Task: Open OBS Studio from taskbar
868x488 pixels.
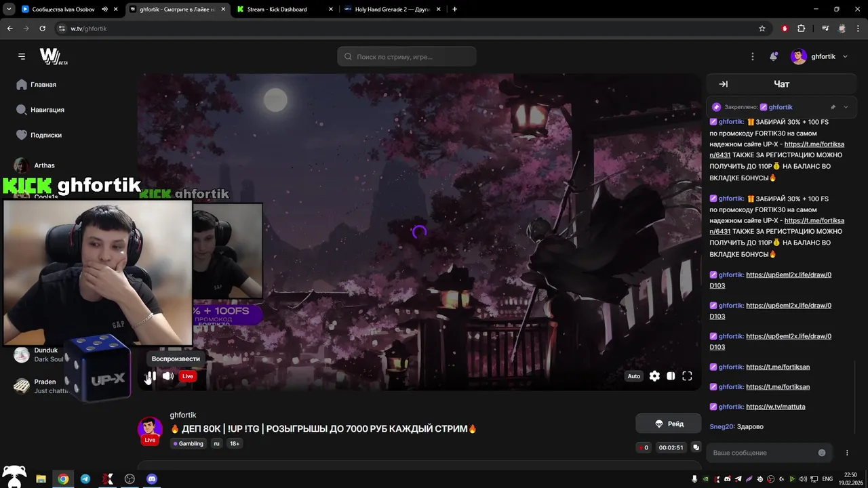Action: pyautogui.click(x=130, y=479)
